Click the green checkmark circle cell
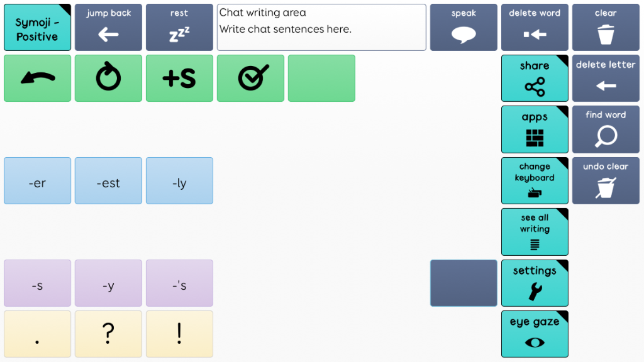 tap(250, 79)
